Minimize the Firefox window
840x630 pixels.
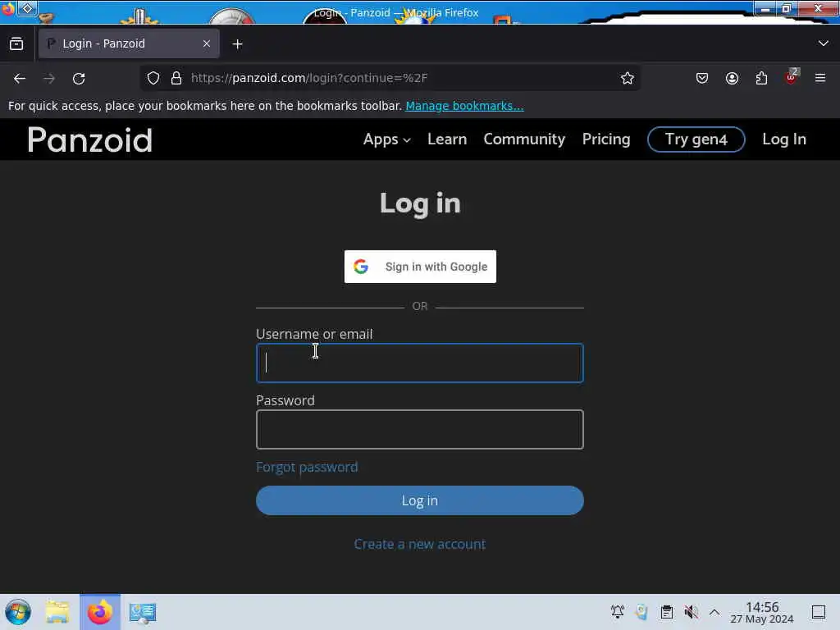click(766, 9)
